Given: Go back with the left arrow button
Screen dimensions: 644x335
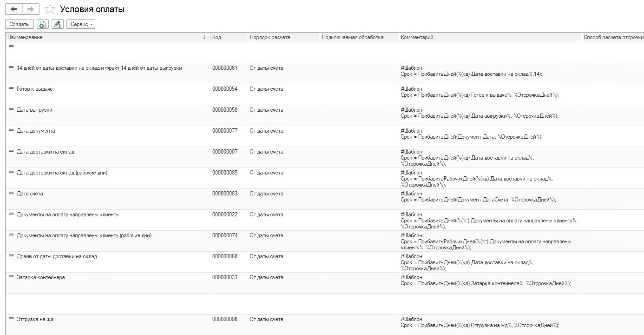Looking at the screenshot, I should [14, 9].
